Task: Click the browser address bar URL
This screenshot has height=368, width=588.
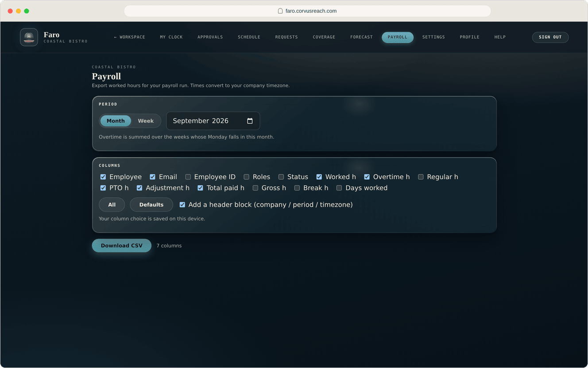Action: pos(311,11)
